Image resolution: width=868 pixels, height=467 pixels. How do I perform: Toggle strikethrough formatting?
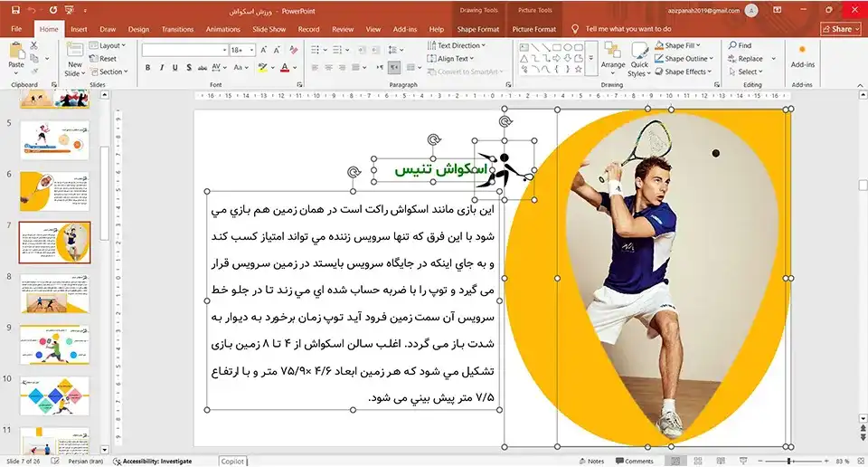click(202, 68)
